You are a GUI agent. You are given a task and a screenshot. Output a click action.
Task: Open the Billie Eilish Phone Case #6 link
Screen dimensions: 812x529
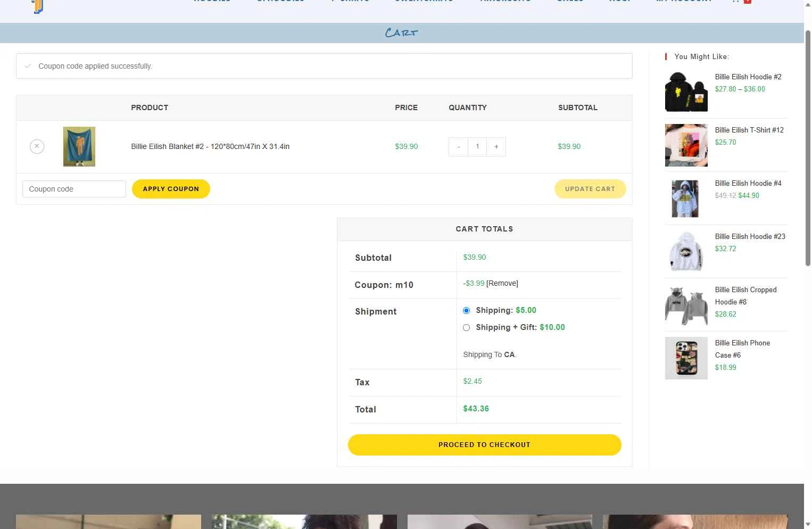click(x=743, y=349)
